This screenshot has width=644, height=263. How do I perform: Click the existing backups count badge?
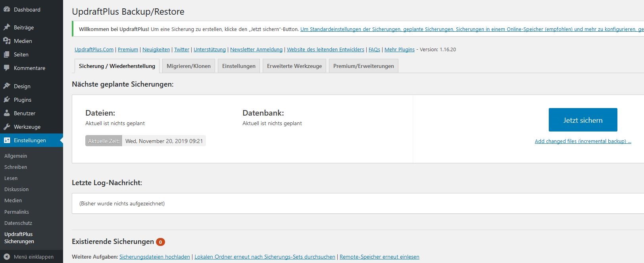point(160,242)
